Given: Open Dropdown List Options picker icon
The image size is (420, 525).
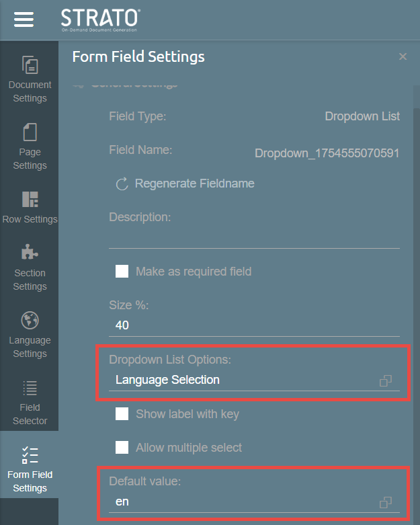Looking at the screenshot, I should pyautogui.click(x=386, y=380).
